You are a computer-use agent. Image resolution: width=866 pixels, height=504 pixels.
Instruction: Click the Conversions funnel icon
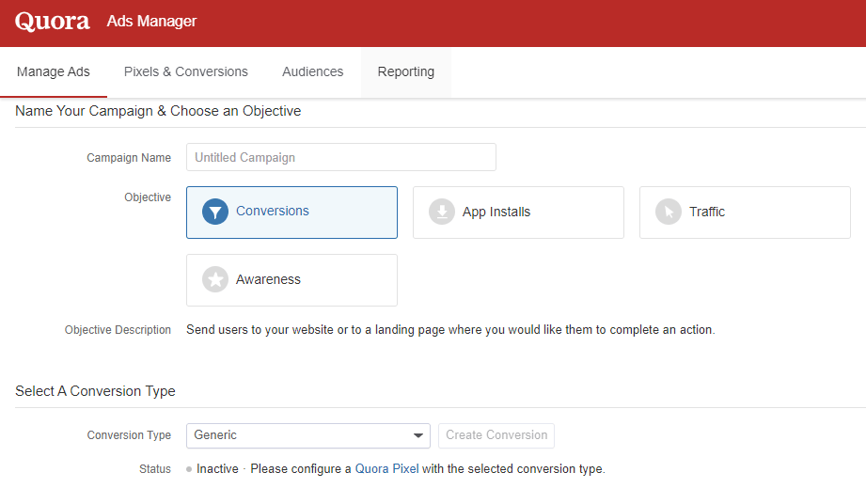pyautogui.click(x=215, y=212)
